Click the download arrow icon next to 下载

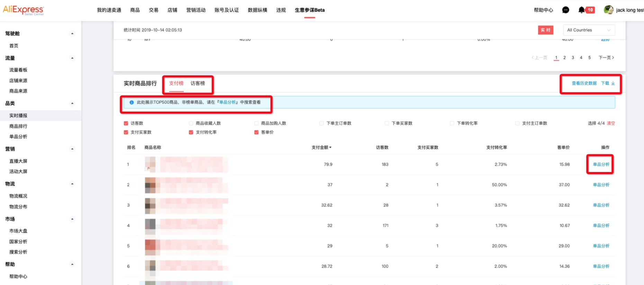tap(613, 83)
